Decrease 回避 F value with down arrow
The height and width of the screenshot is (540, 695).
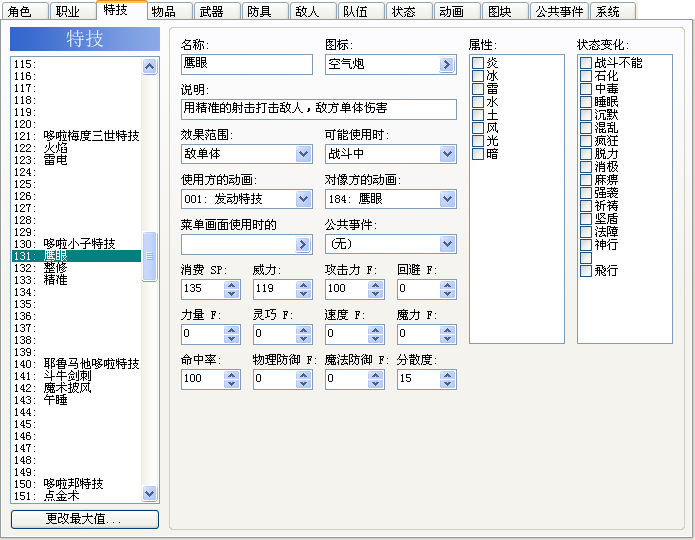pyautogui.click(x=448, y=293)
